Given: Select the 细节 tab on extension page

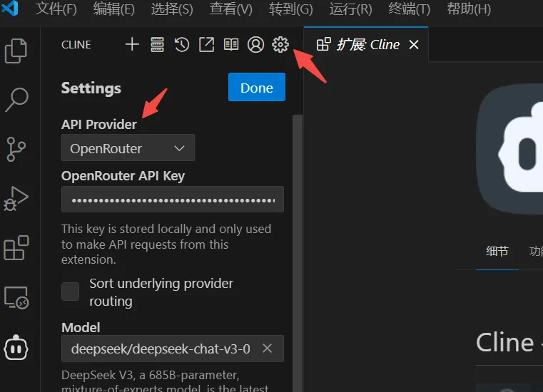Looking at the screenshot, I should coord(497,251).
